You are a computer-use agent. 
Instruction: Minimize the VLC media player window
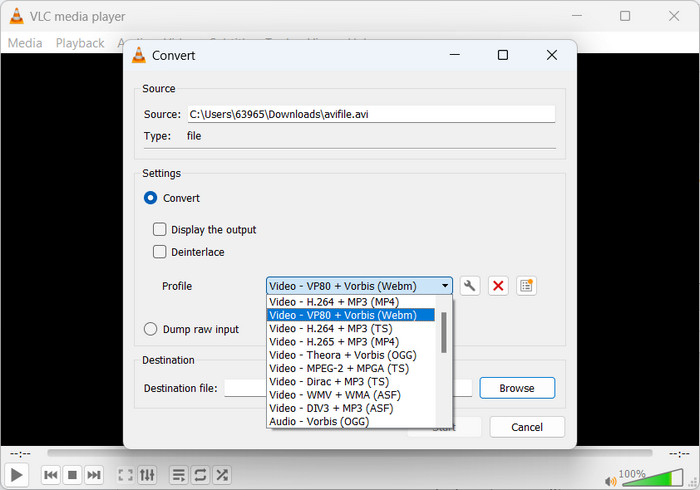pyautogui.click(x=577, y=16)
